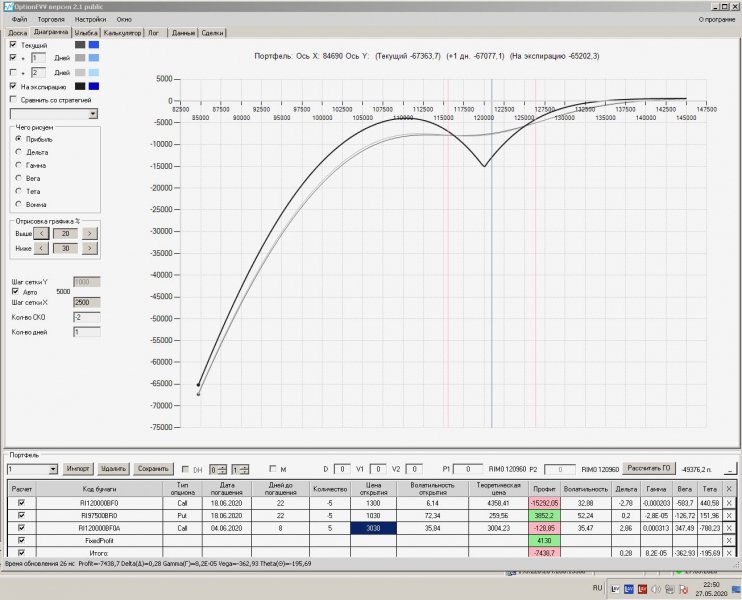Open the strategy comparison dropdown
This screenshot has width=742, height=600.
coord(93,114)
